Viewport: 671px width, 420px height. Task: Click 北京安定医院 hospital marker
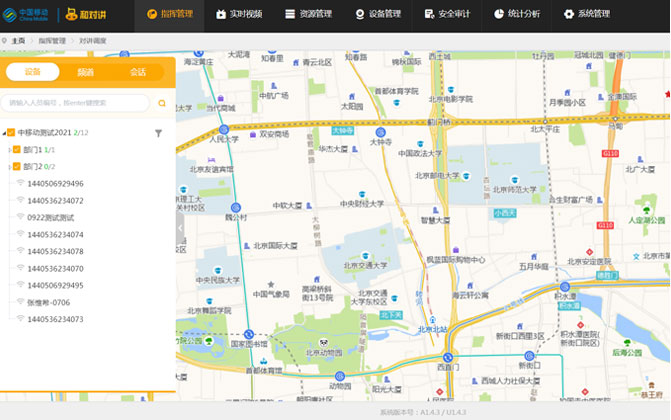(x=590, y=252)
